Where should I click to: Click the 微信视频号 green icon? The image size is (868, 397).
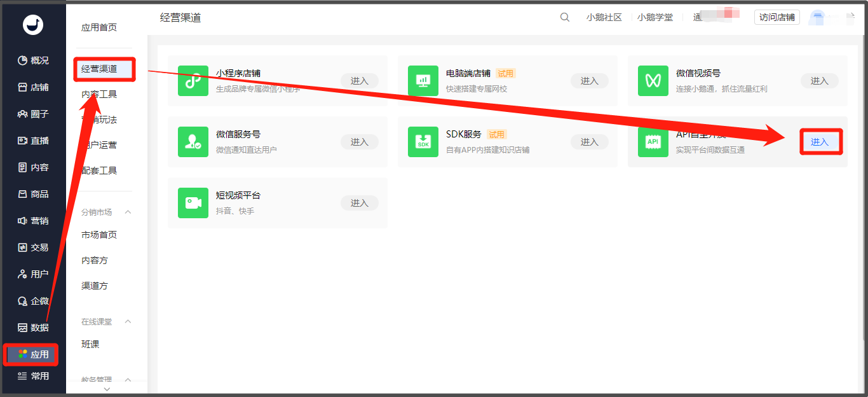tap(653, 81)
